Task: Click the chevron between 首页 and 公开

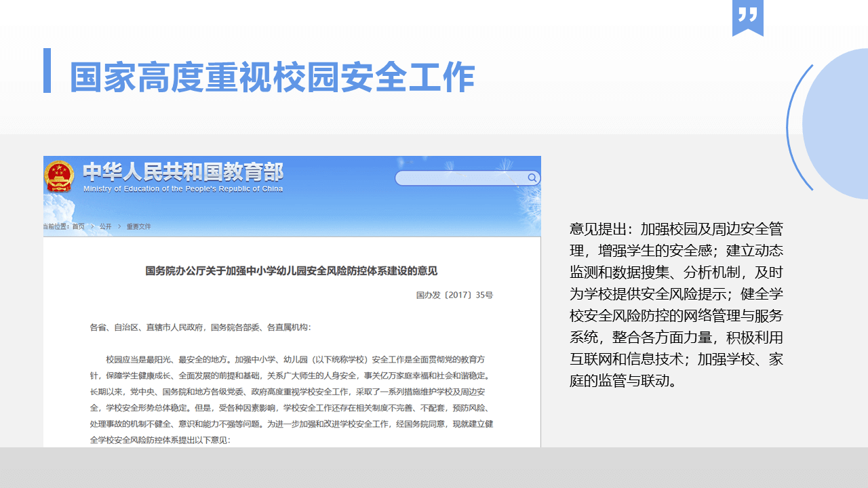Action: click(x=92, y=226)
